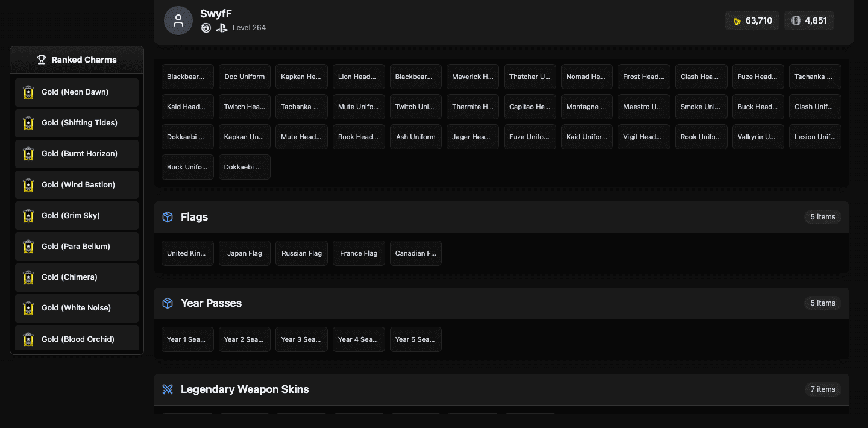Select Gold (Para Bellum) charm
This screenshot has height=428, width=868.
(x=77, y=247)
